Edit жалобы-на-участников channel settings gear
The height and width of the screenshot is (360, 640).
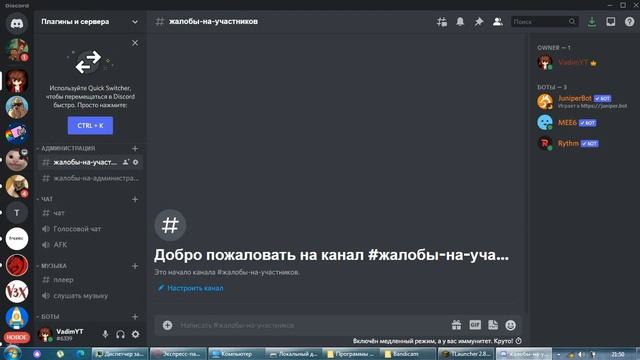pos(136,162)
